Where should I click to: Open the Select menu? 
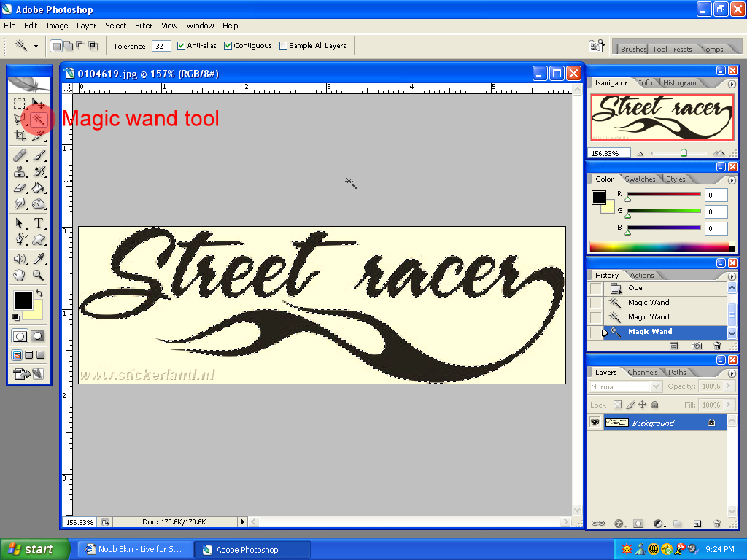[116, 26]
